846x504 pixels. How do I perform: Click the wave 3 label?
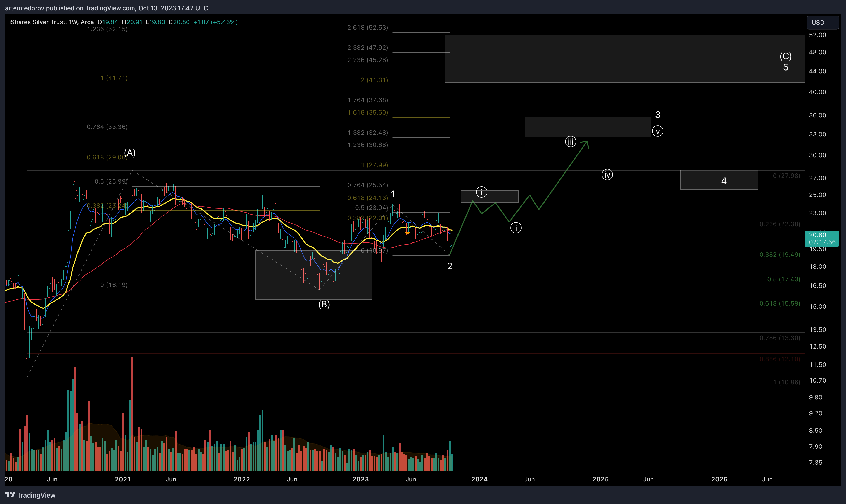(x=658, y=115)
